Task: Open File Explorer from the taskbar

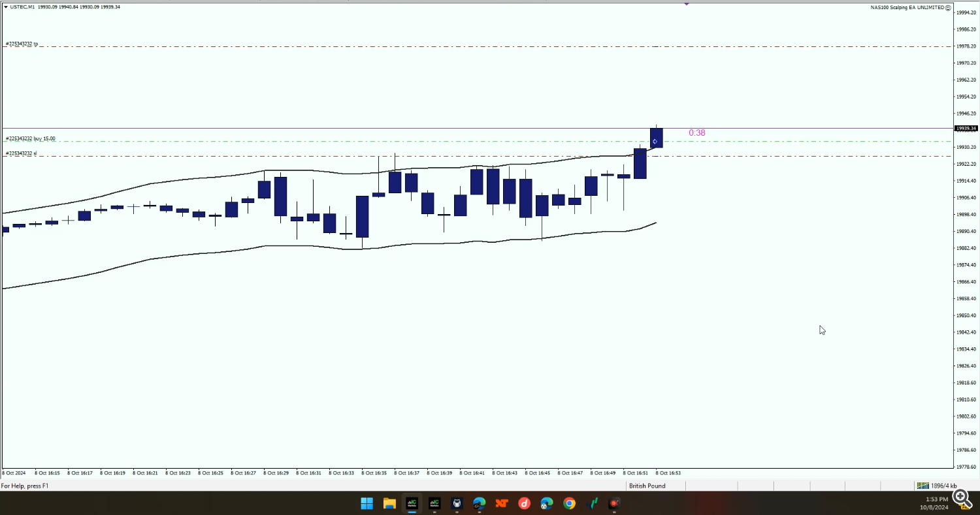Action: [389, 503]
